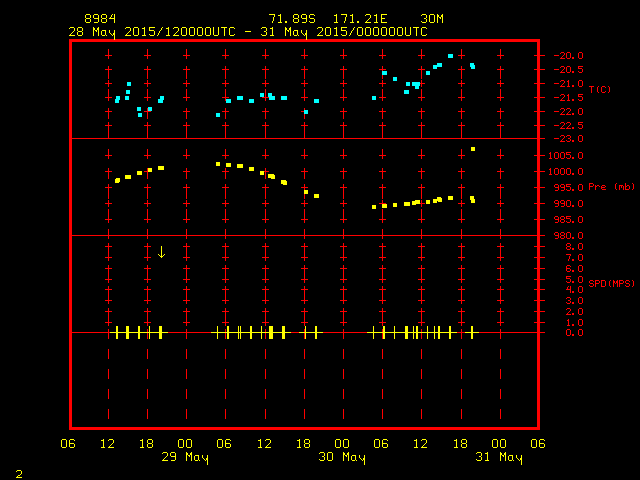Click the Pre (mb) pressure axis label

coord(611,187)
